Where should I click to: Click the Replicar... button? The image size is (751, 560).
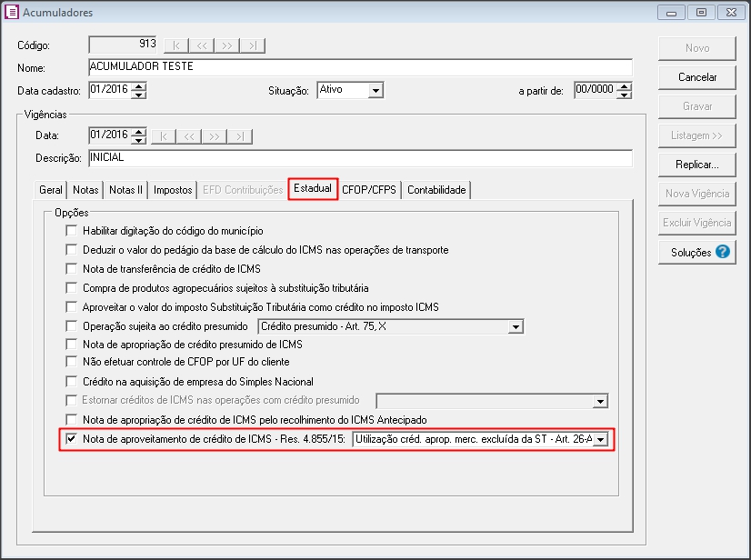point(696,165)
